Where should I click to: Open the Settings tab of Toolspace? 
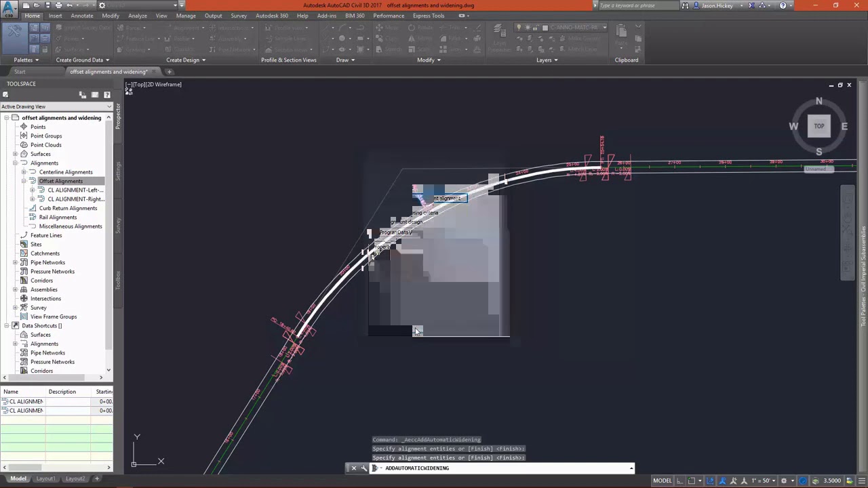click(x=118, y=170)
